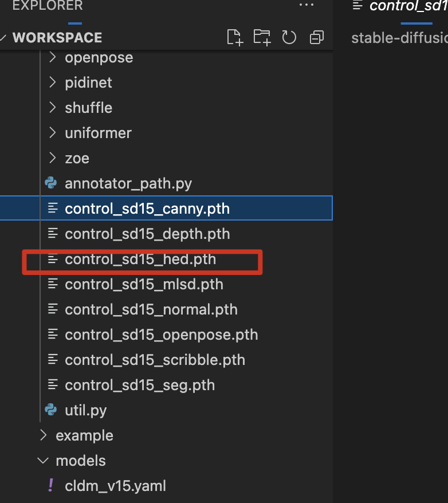Image resolution: width=448 pixels, height=503 pixels.
Task: Collapse the WORKSPACE section header
Action: 57,38
